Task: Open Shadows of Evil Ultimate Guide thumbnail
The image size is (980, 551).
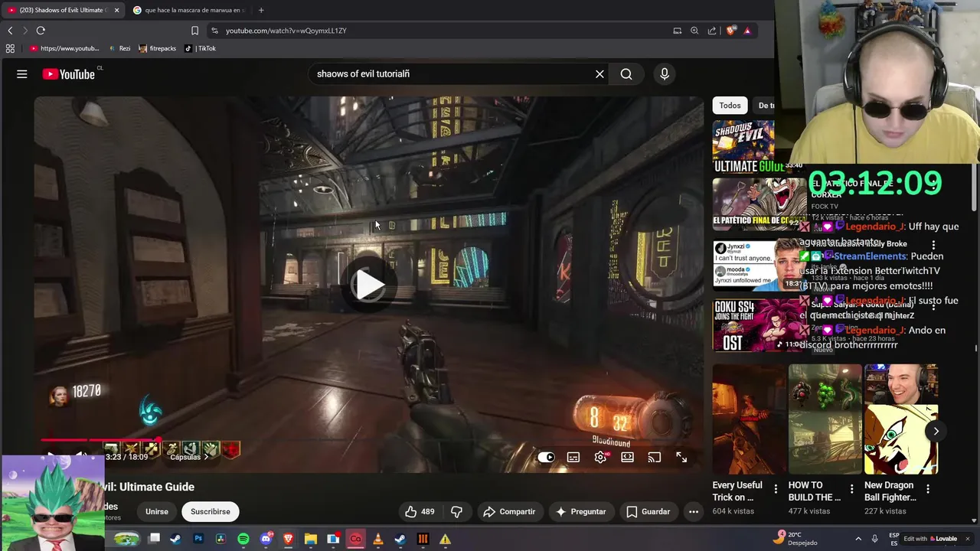Action: [743, 146]
